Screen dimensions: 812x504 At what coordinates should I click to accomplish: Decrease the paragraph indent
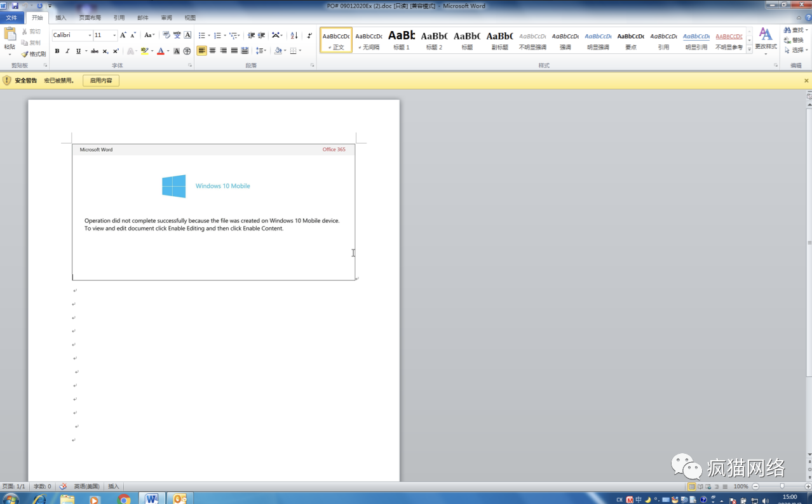click(252, 36)
